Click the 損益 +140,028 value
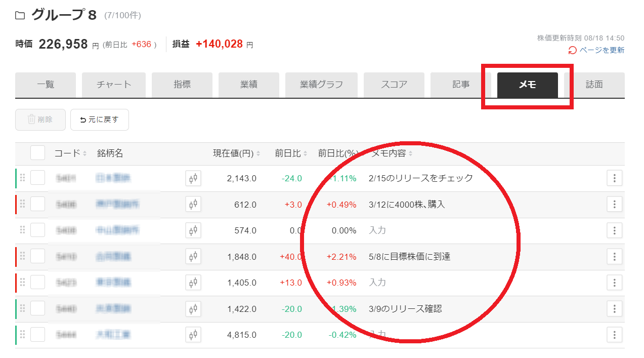This screenshot has width=644, height=358. click(219, 44)
